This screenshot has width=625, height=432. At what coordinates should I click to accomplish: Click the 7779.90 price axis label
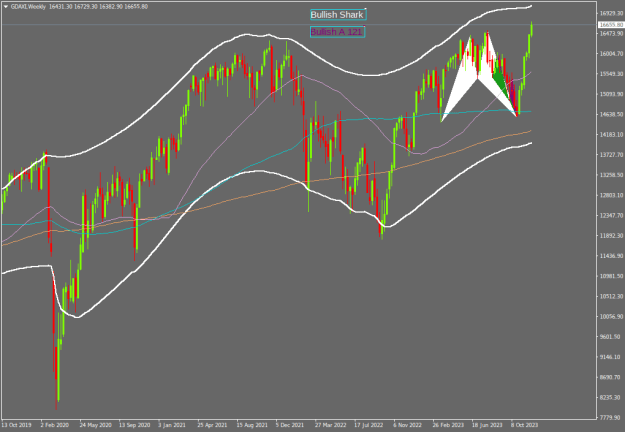[x=610, y=418]
